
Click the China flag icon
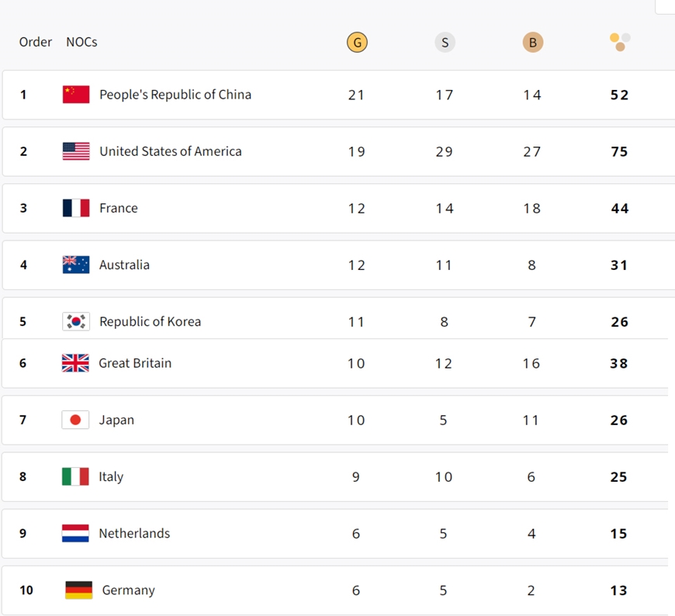click(76, 95)
